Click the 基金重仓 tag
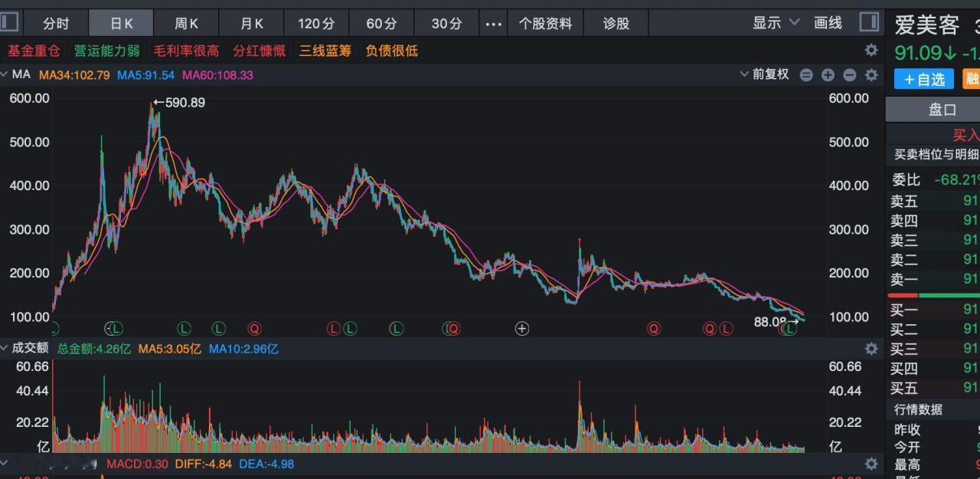The image size is (980, 479). coord(34,51)
